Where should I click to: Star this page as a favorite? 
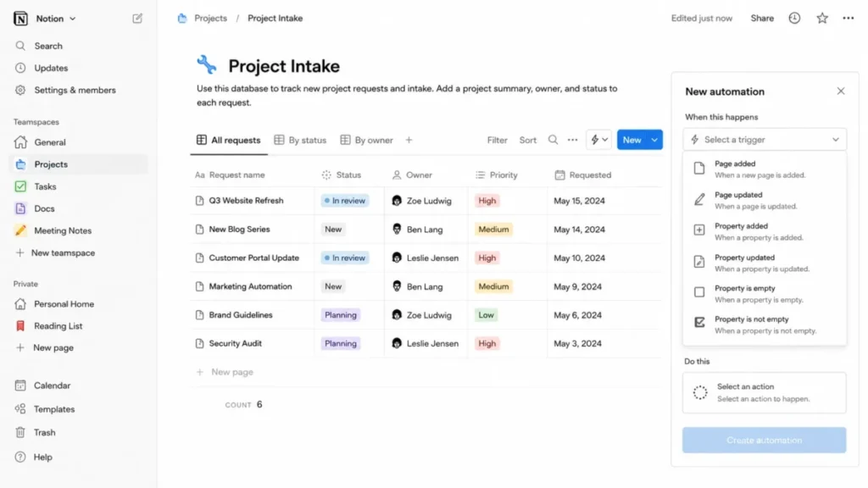[822, 19]
